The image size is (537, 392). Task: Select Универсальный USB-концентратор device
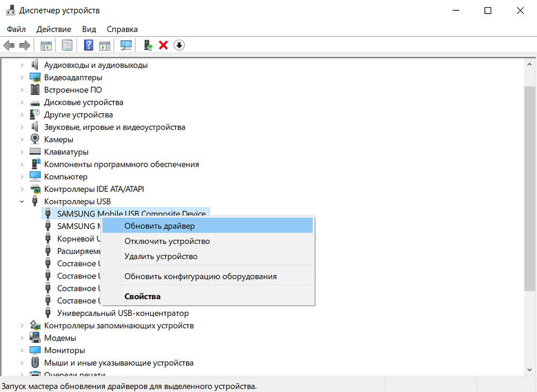coord(123,313)
